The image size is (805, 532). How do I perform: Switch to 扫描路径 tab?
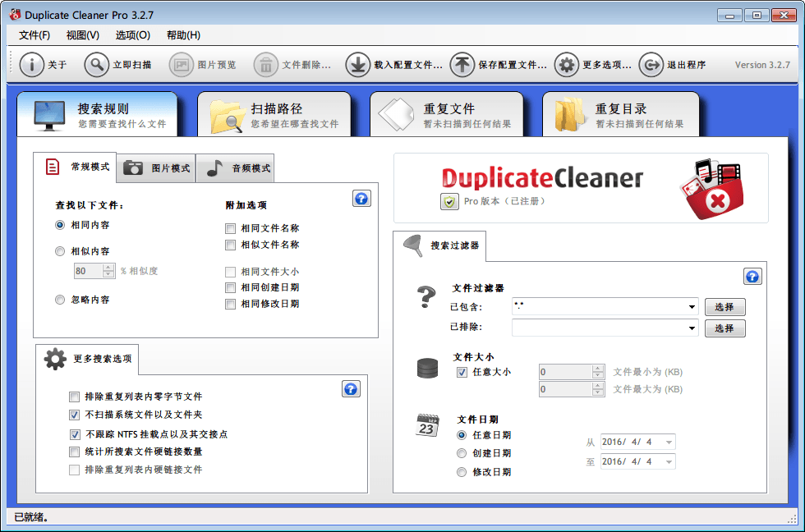(x=274, y=114)
